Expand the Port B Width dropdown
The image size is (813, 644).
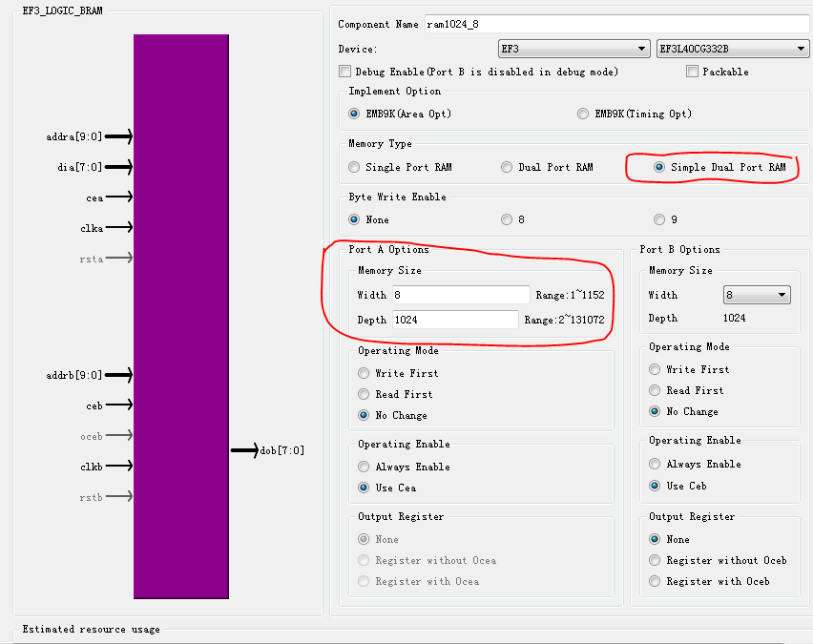pyautogui.click(x=757, y=295)
